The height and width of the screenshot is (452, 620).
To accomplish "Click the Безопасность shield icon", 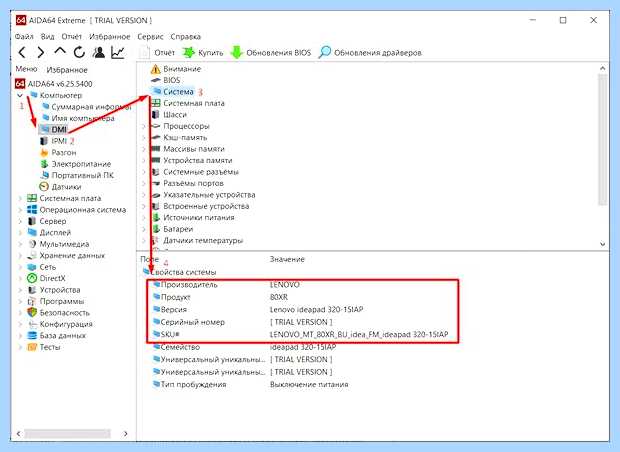I will pos(32,312).
